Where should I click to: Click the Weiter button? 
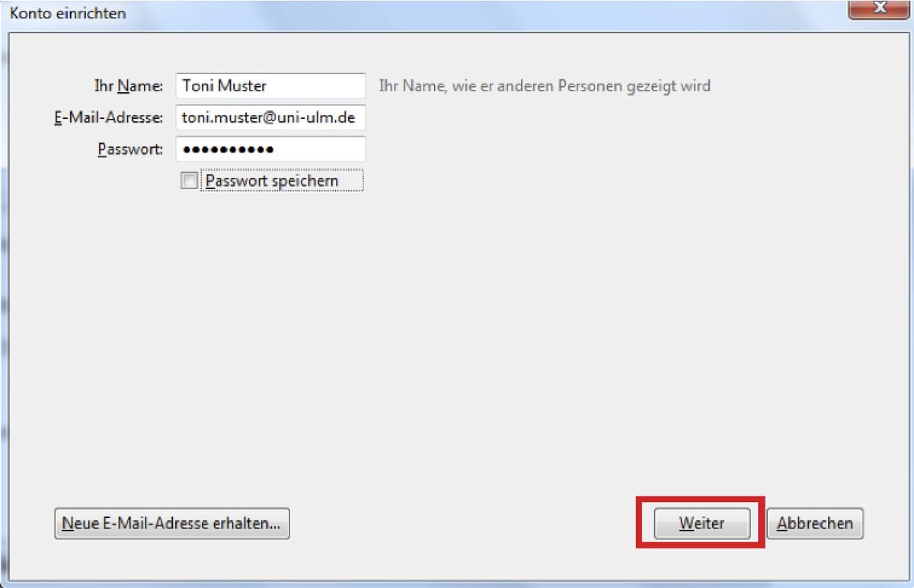click(x=702, y=523)
